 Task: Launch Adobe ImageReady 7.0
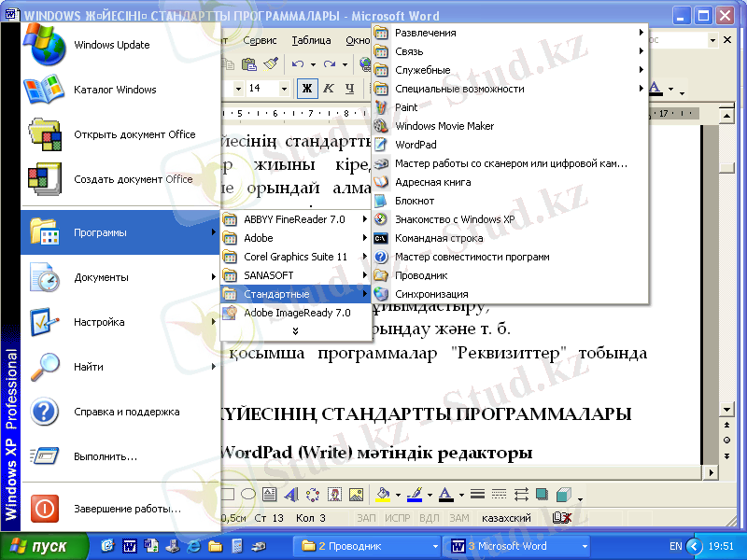coord(295,313)
